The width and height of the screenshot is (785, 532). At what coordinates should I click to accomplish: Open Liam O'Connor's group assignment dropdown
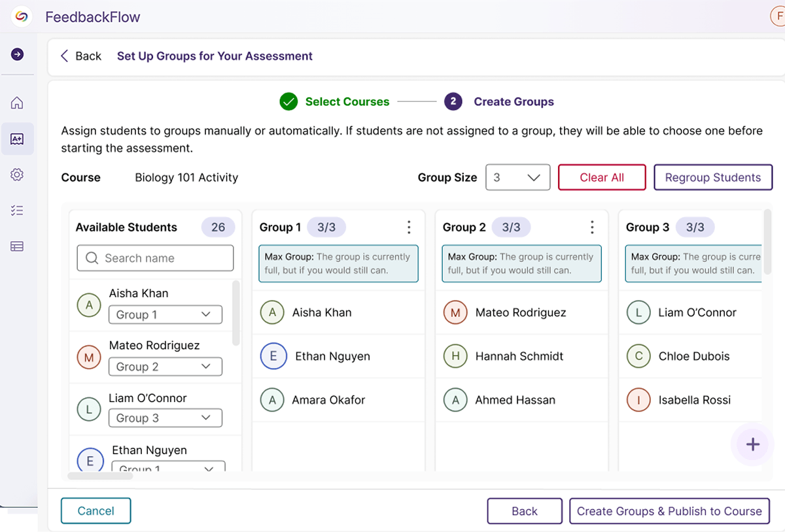165,418
